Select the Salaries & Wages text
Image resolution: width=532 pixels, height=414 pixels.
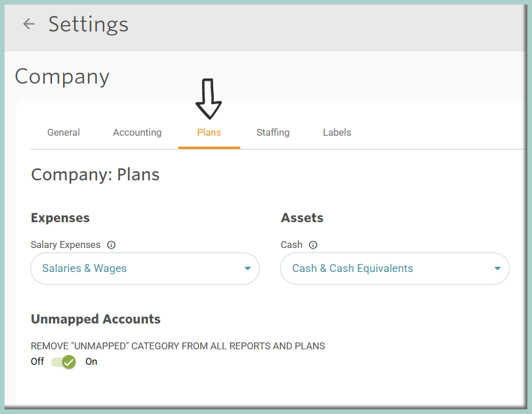(84, 269)
